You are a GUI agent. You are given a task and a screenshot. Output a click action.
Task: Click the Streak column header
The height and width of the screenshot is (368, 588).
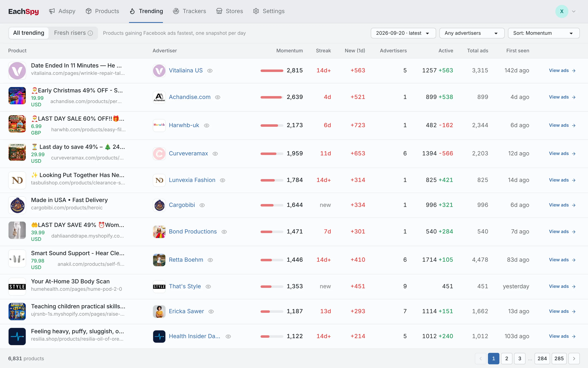point(323,51)
